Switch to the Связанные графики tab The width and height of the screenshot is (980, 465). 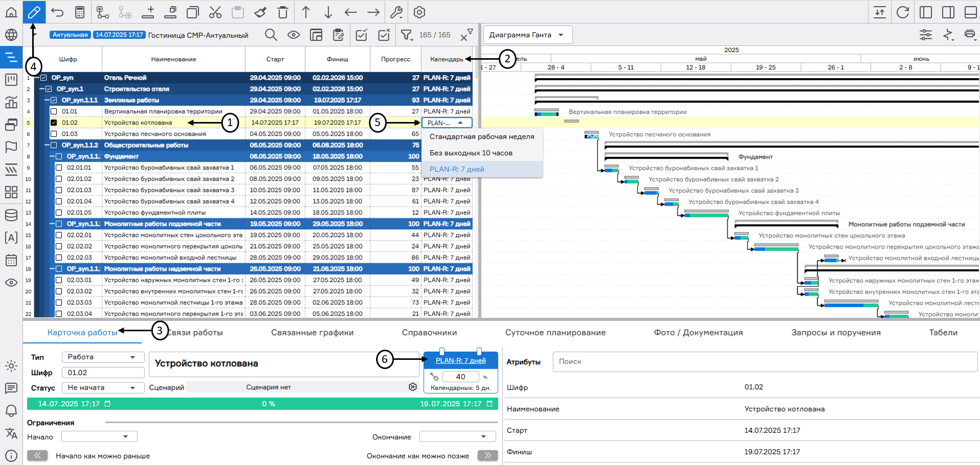click(x=312, y=332)
